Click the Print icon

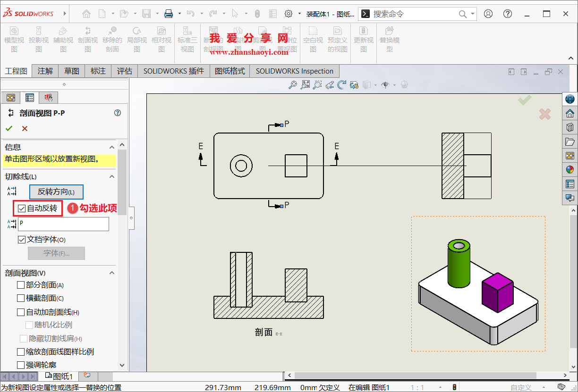click(169, 14)
